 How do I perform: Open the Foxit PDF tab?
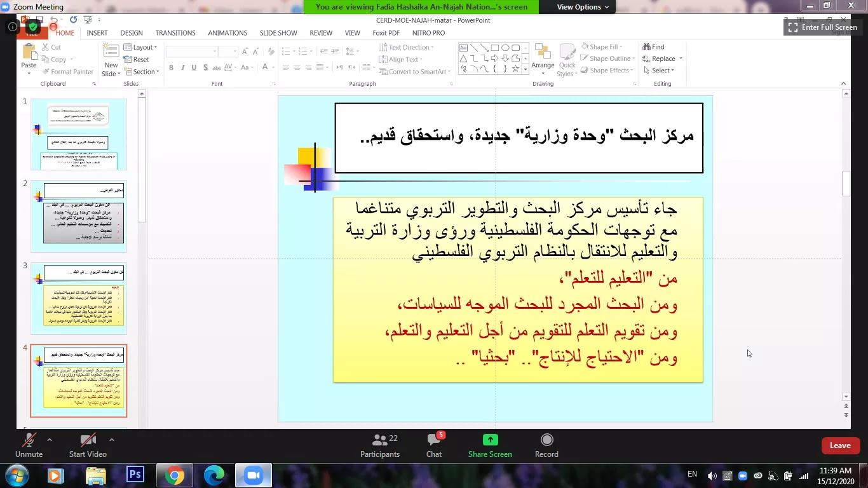pyautogui.click(x=386, y=33)
